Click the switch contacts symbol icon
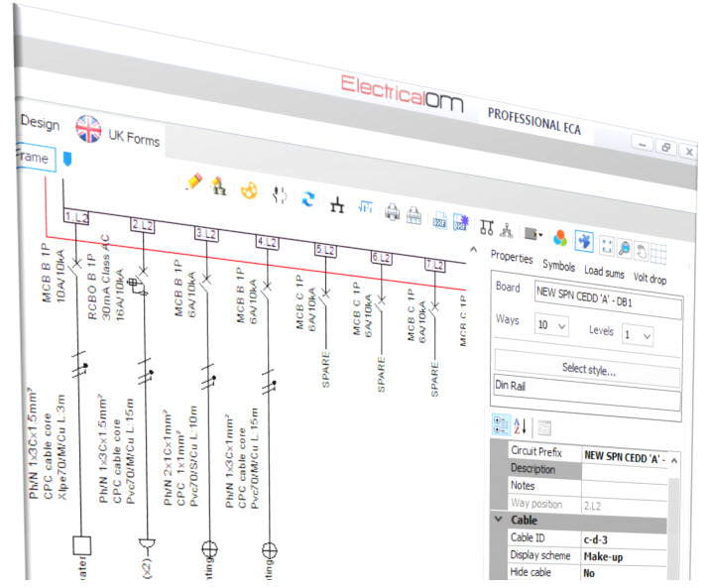The height and width of the screenshot is (588, 709). pyautogui.click(x=279, y=194)
